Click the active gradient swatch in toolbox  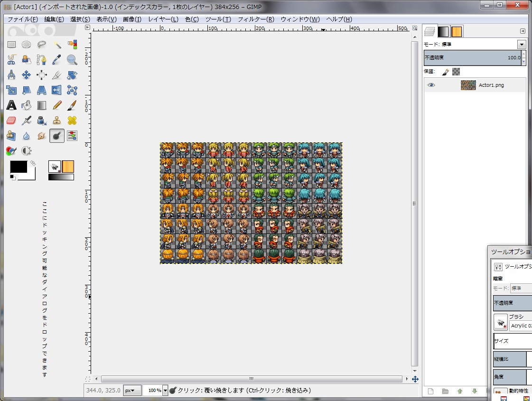click(x=61, y=177)
